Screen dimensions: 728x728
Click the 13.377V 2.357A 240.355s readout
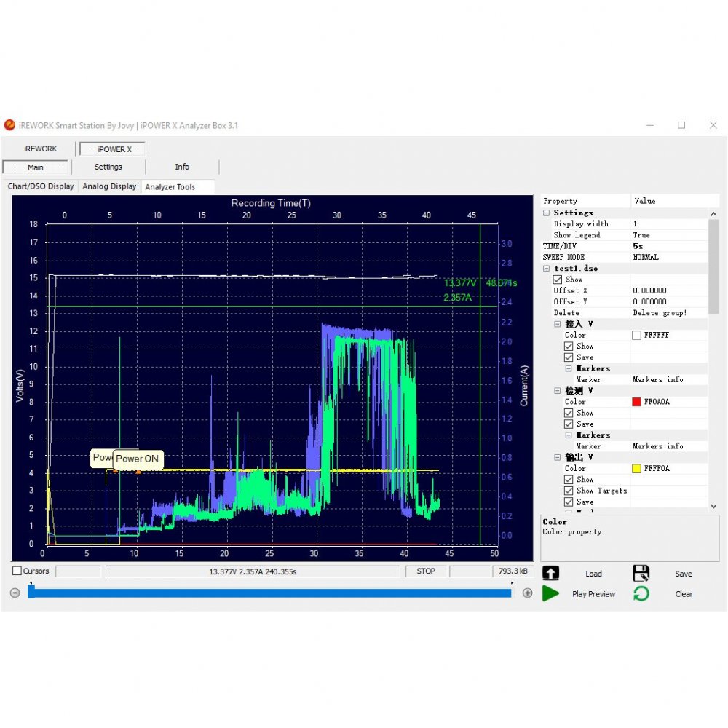pyautogui.click(x=253, y=571)
